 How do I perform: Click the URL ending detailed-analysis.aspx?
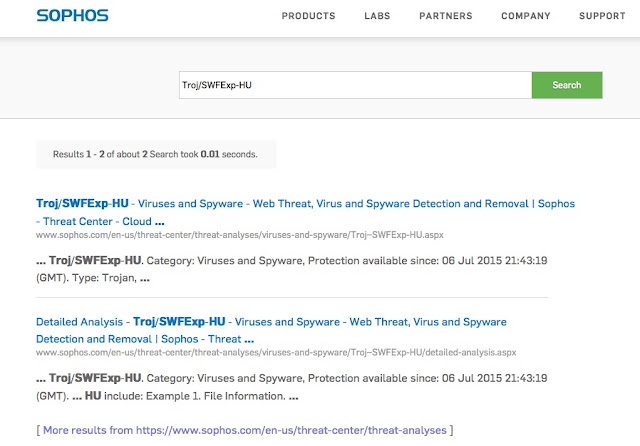pos(276,353)
